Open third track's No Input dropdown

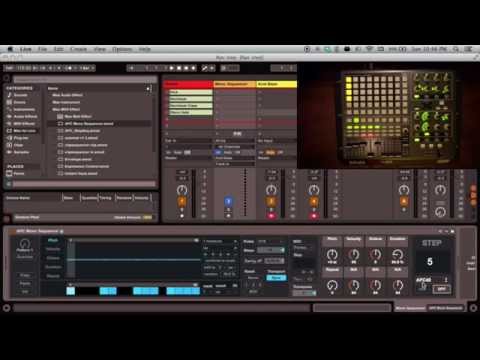point(276,141)
